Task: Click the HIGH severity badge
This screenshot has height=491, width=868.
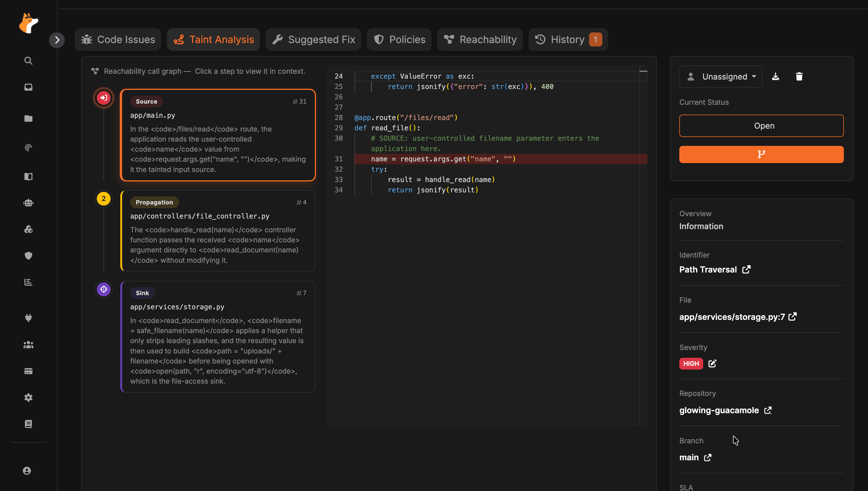Action: tap(691, 364)
